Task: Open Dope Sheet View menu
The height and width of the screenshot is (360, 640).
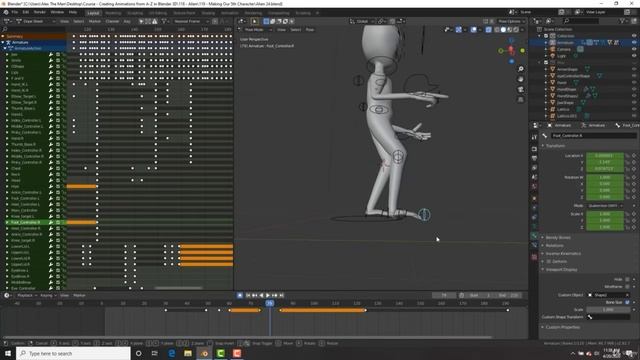Action: click(64, 21)
